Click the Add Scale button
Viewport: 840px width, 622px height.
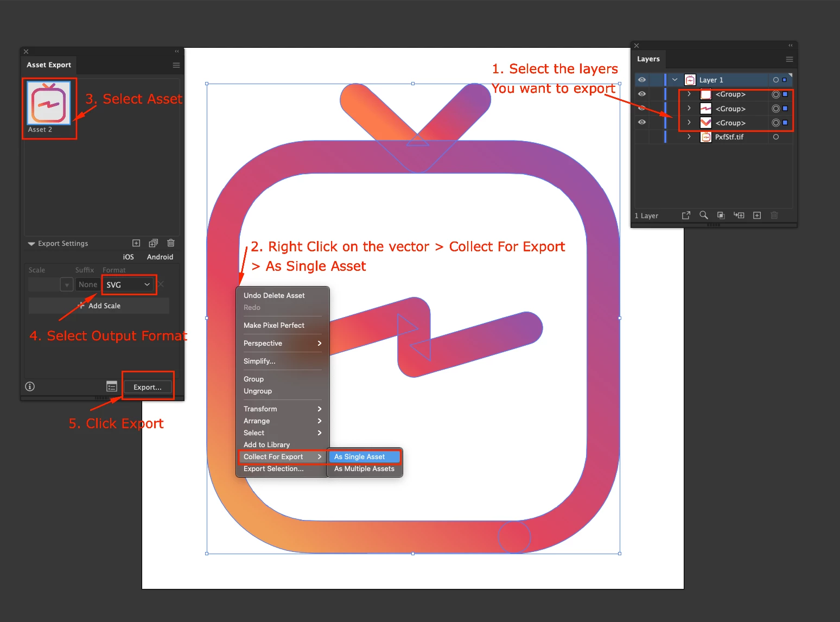(99, 306)
